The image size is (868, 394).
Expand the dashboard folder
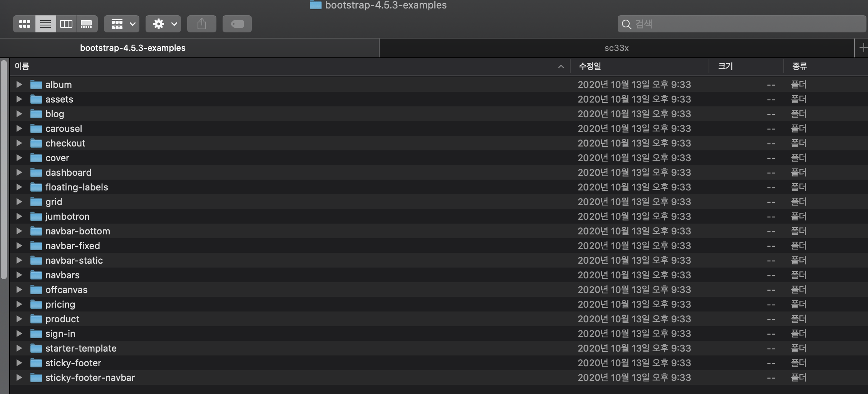(x=19, y=172)
